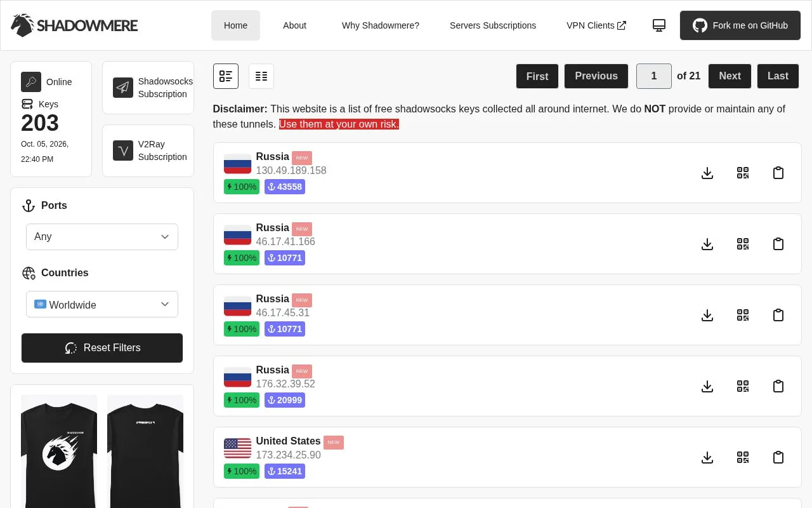Jump to the Last page
This screenshot has height=508, width=812.
778,76
